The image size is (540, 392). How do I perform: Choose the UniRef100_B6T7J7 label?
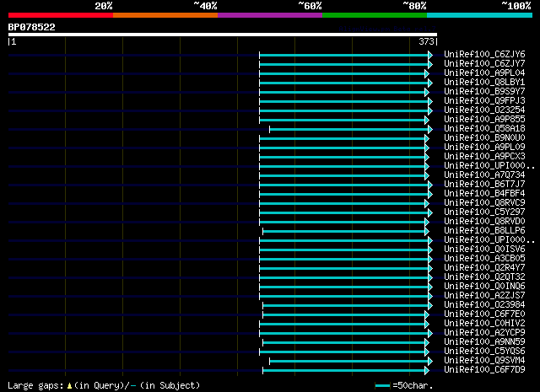click(x=484, y=185)
